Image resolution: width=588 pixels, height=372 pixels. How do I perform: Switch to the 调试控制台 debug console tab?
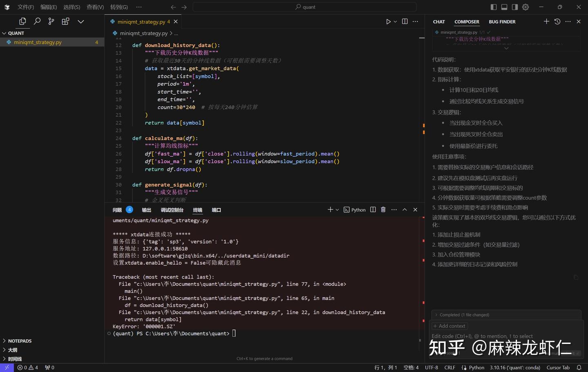coord(172,210)
